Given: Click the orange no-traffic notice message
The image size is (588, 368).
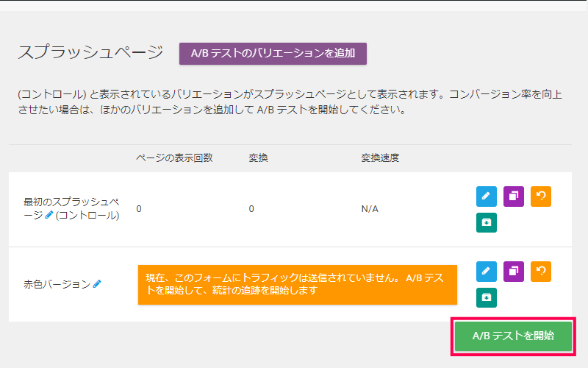Looking at the screenshot, I should tap(298, 285).
